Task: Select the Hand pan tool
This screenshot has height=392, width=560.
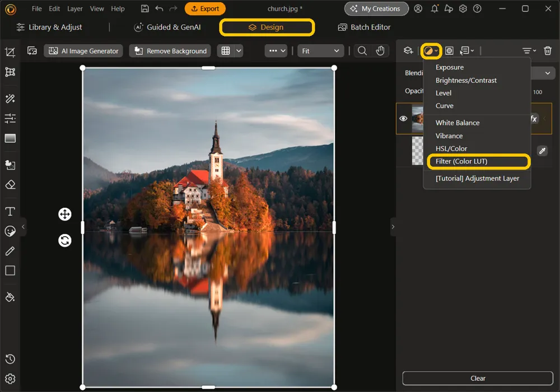Action: click(x=380, y=51)
